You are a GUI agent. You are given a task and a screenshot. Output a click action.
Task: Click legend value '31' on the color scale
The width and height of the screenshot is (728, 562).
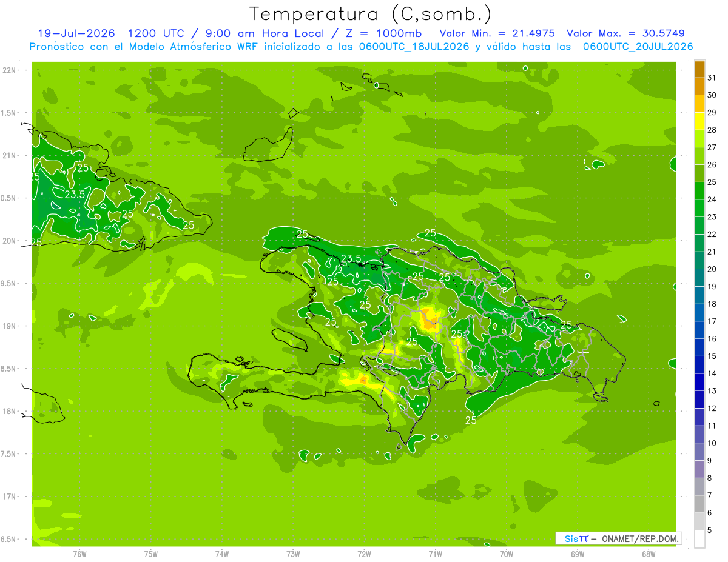[x=712, y=77]
